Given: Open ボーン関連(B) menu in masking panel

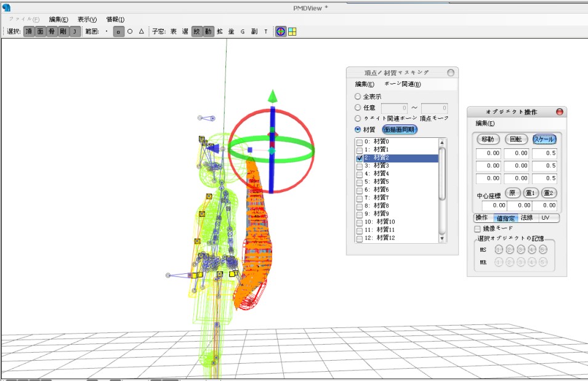Looking at the screenshot, I should point(403,84).
